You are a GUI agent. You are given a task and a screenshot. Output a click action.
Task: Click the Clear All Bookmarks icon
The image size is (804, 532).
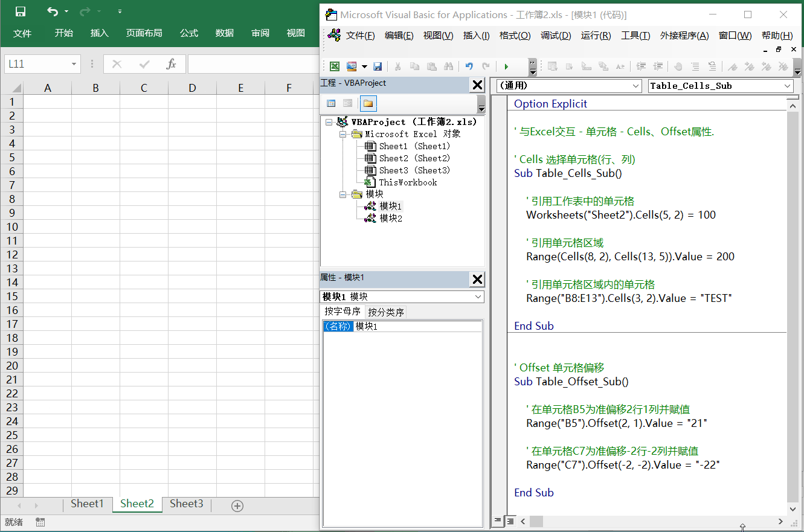pyautogui.click(x=783, y=66)
